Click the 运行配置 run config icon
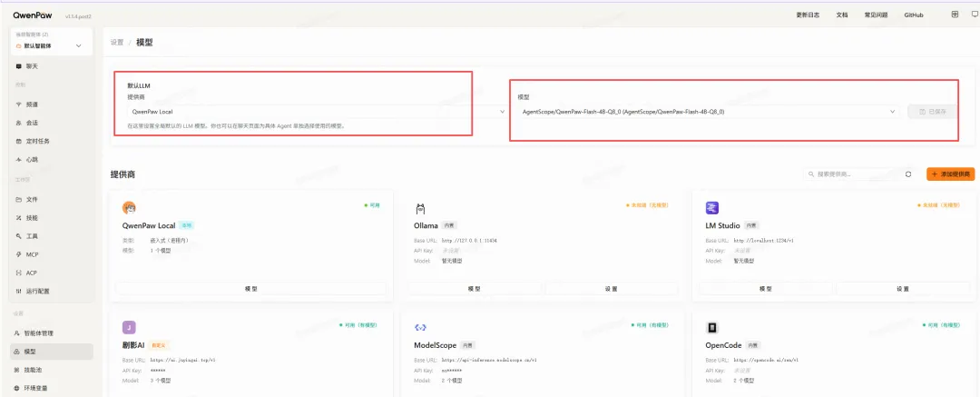The height and width of the screenshot is (397, 980). click(x=19, y=292)
